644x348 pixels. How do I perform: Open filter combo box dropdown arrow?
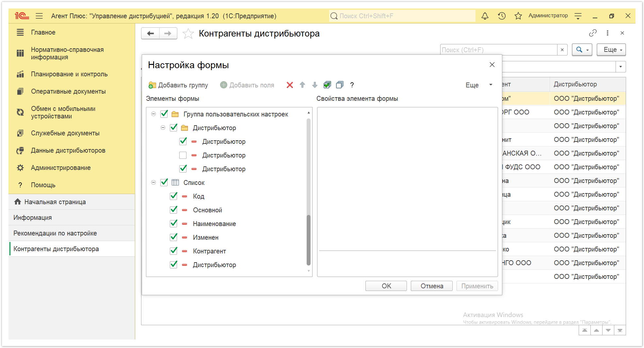pos(620,67)
